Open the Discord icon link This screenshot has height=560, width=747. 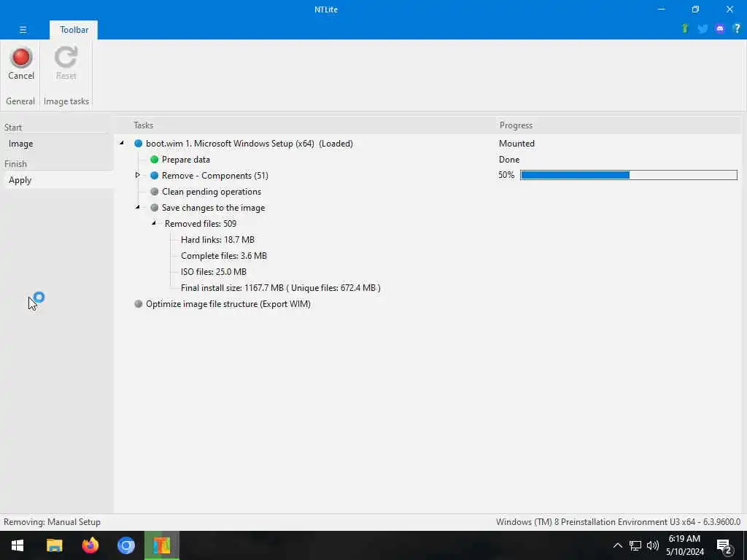coord(720,29)
